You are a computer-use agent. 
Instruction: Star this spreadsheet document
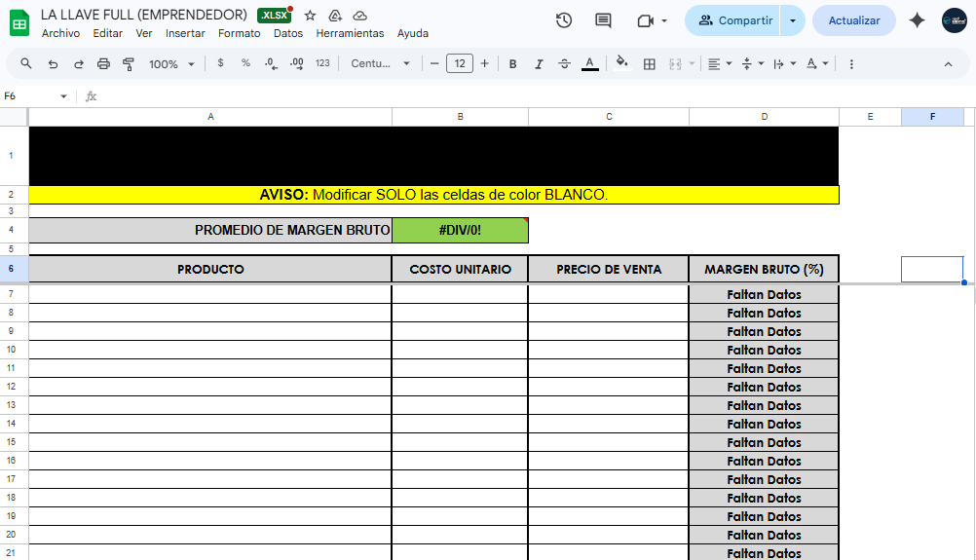tap(310, 16)
